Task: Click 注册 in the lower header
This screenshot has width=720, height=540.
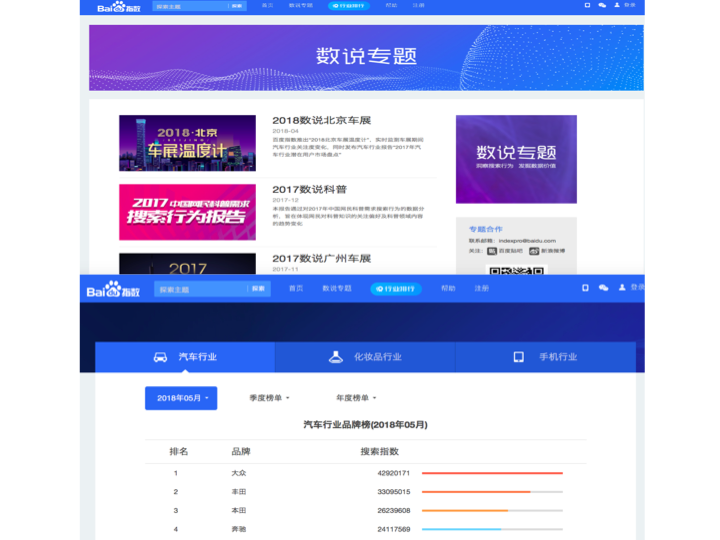Action: point(482,288)
